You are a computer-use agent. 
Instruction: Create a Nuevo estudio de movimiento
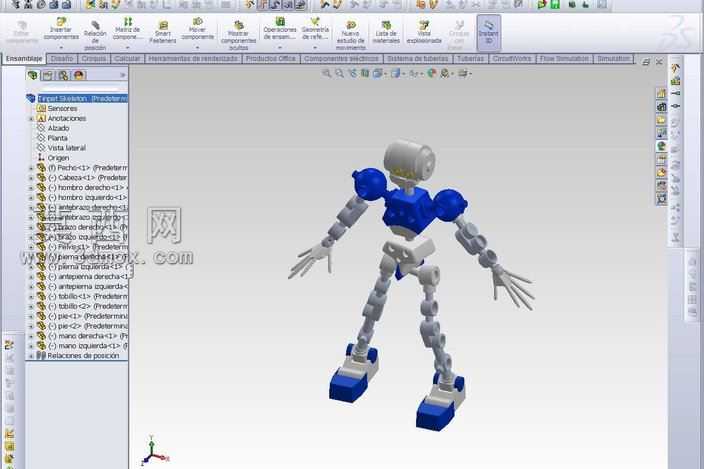click(351, 35)
